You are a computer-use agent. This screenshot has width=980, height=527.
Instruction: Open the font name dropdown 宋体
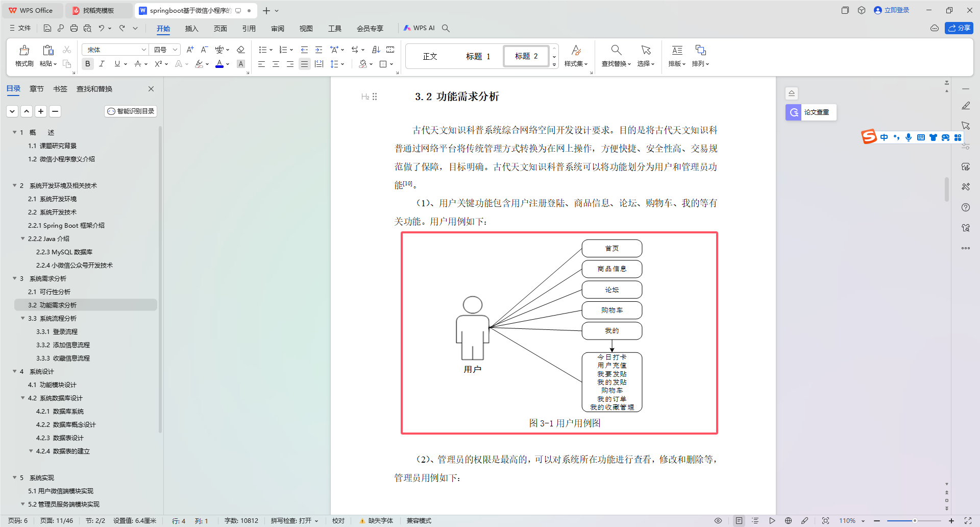[115, 50]
